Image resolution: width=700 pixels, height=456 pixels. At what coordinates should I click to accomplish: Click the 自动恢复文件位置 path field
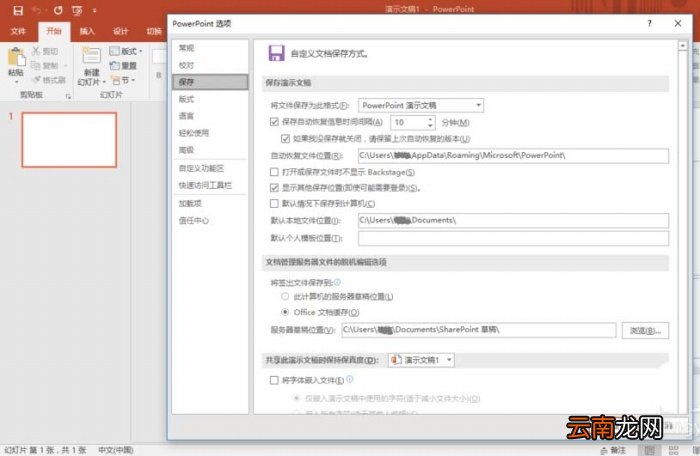(513, 155)
